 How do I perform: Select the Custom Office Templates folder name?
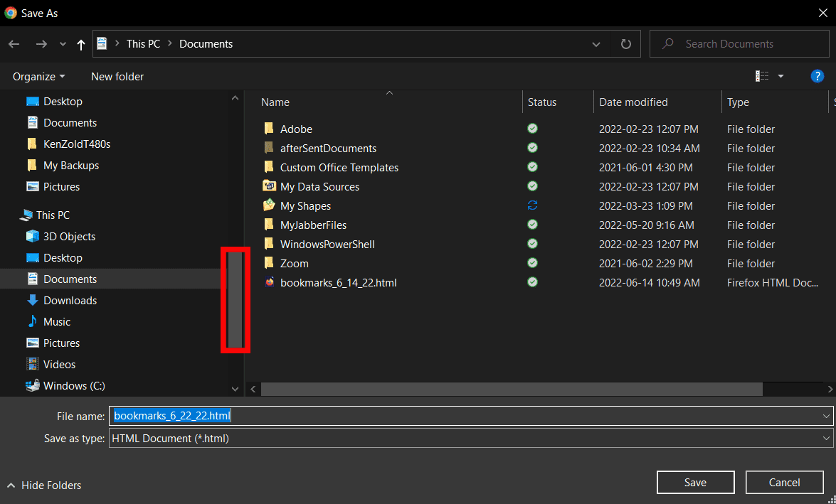[x=339, y=168]
